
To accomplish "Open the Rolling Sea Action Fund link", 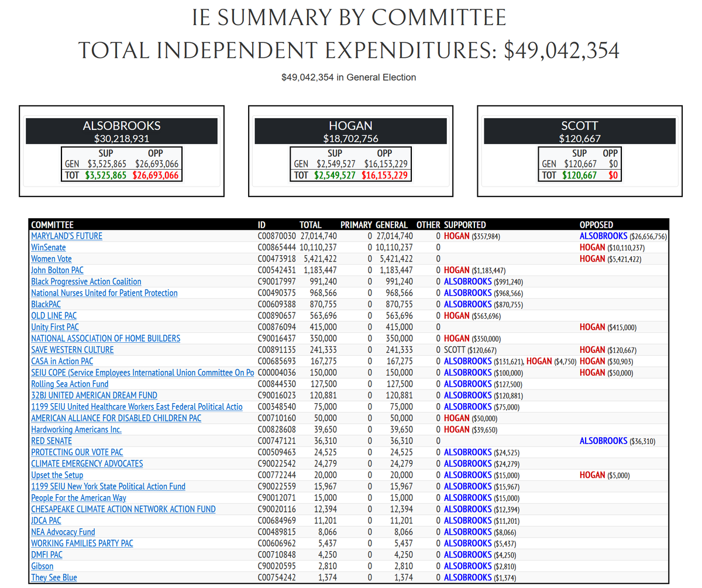I will [x=70, y=384].
